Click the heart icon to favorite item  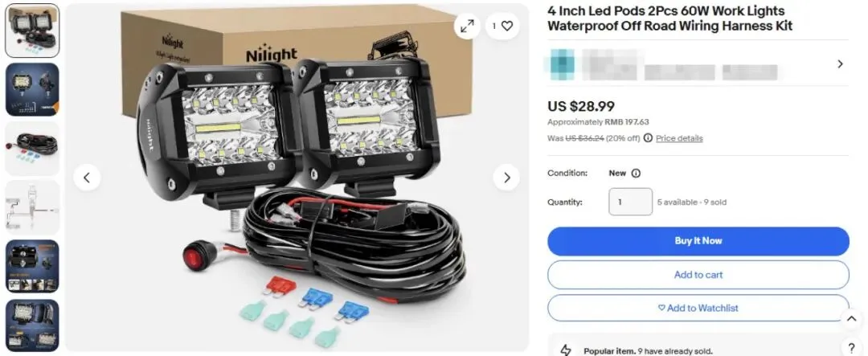tap(507, 26)
